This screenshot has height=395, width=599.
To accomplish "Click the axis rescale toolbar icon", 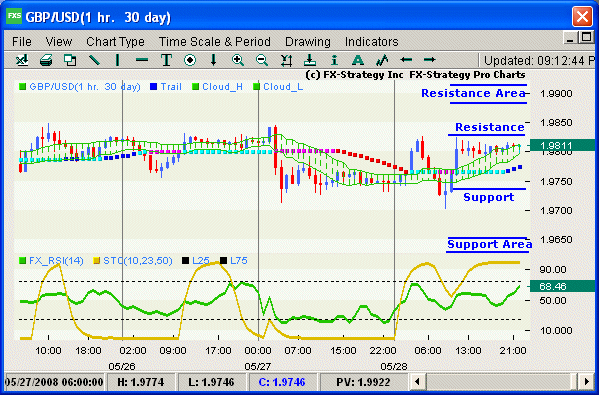I will pyautogui.click(x=286, y=60).
